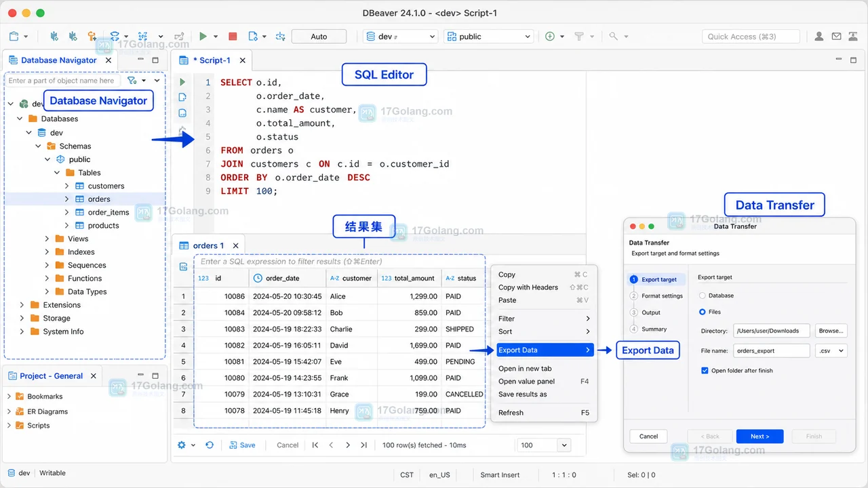Click the CANCELLED status cell

(464, 394)
